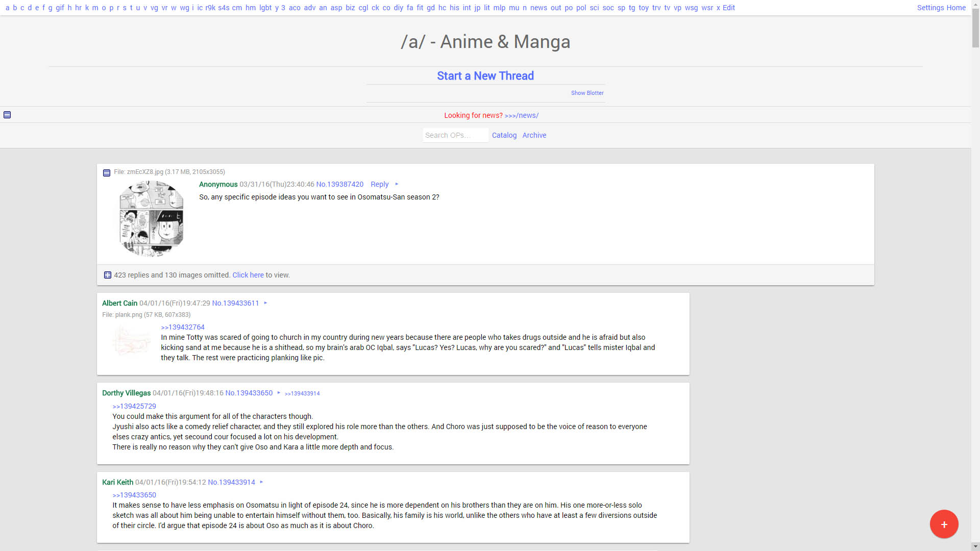Open the Catalog view
The width and height of the screenshot is (980, 551).
click(x=504, y=135)
